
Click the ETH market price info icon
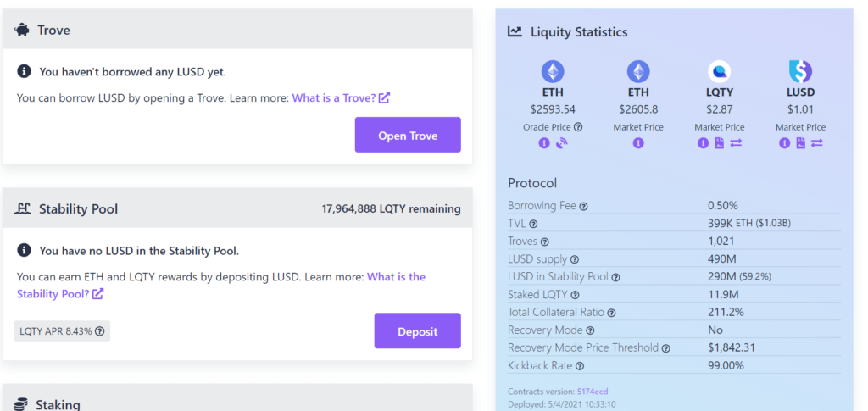coord(638,143)
